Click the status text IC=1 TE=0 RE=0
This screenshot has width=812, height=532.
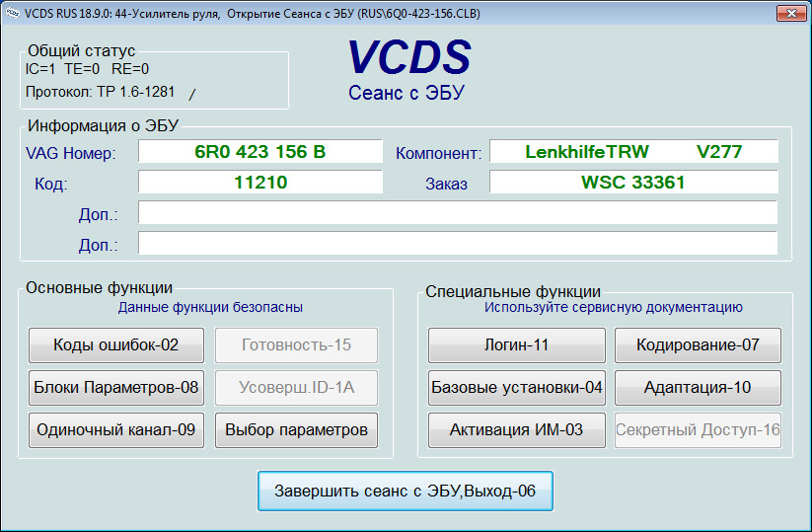point(87,69)
